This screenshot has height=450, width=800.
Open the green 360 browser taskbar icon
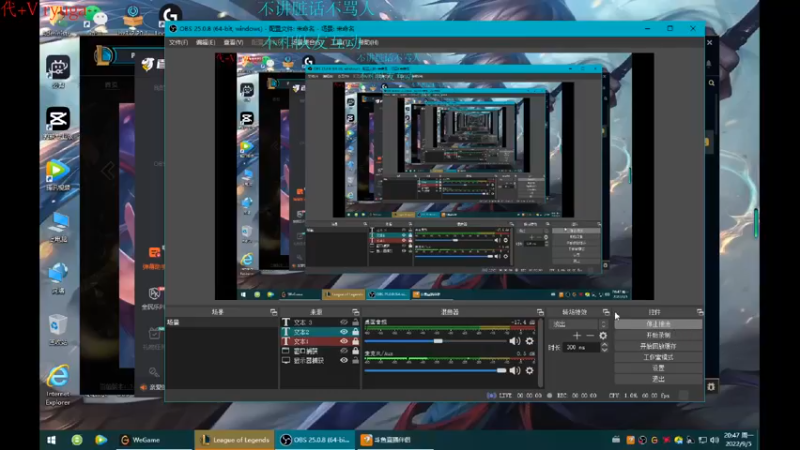77,440
